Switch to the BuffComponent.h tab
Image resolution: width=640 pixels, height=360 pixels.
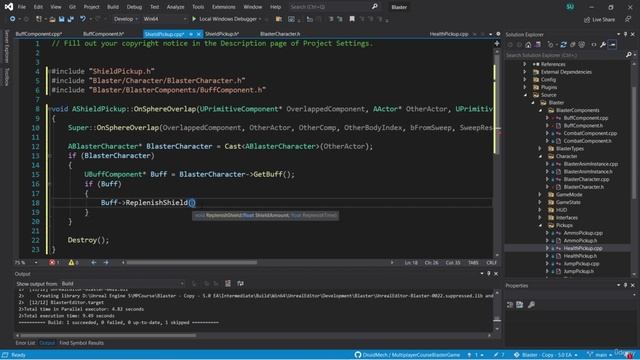[x=103, y=34]
